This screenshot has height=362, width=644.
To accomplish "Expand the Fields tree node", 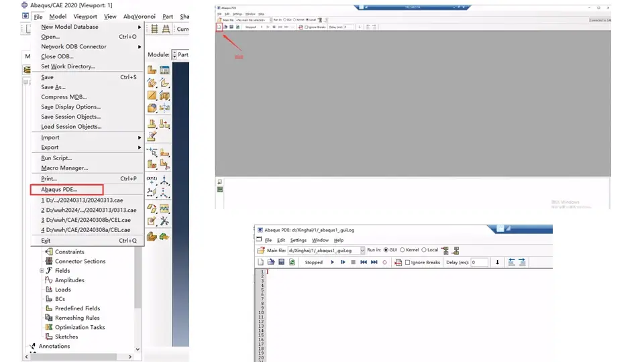I will pyautogui.click(x=42, y=270).
